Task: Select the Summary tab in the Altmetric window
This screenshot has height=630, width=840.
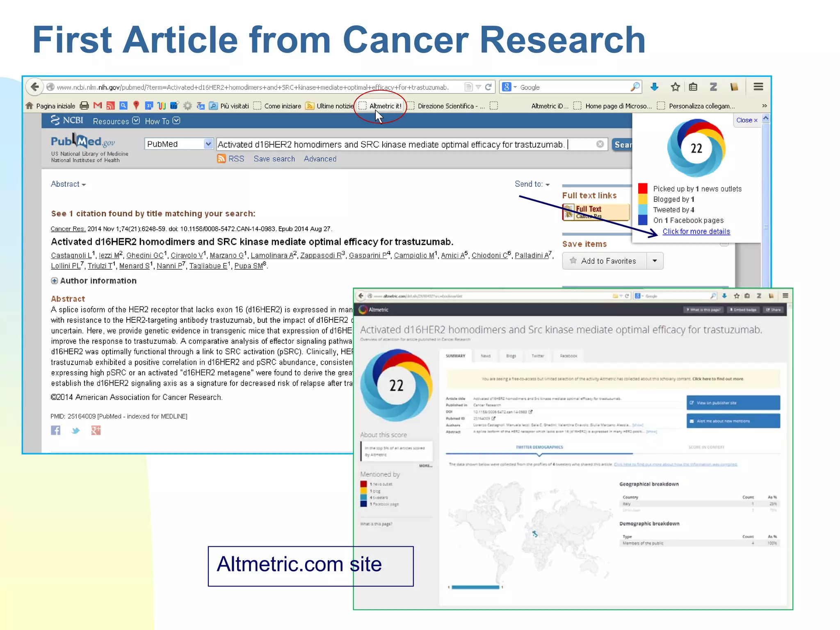Action: click(x=456, y=356)
